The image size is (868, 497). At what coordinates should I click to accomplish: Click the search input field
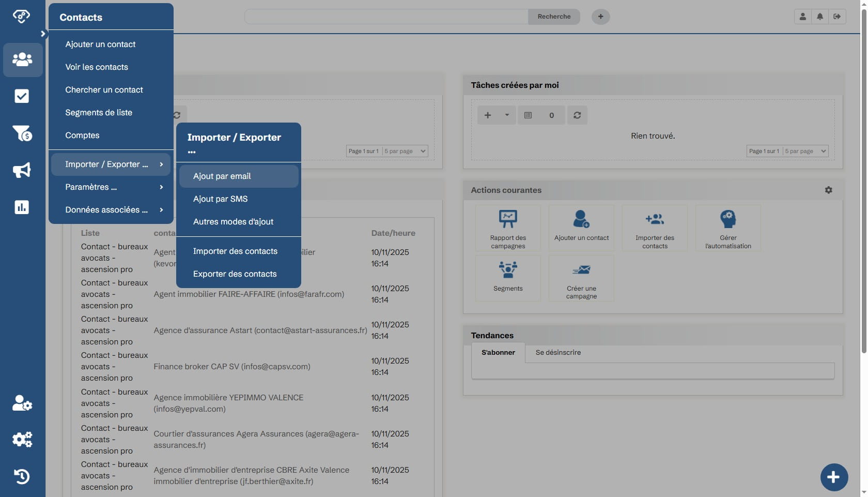386,17
